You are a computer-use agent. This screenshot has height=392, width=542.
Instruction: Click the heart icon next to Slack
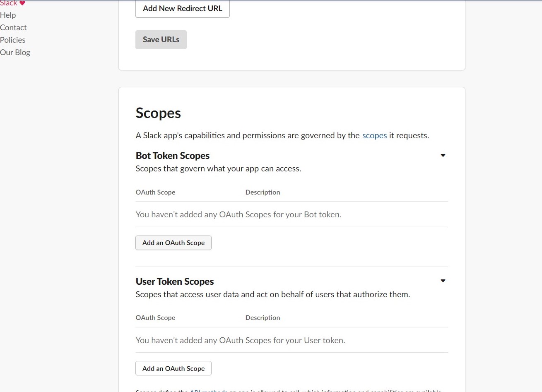22,3
